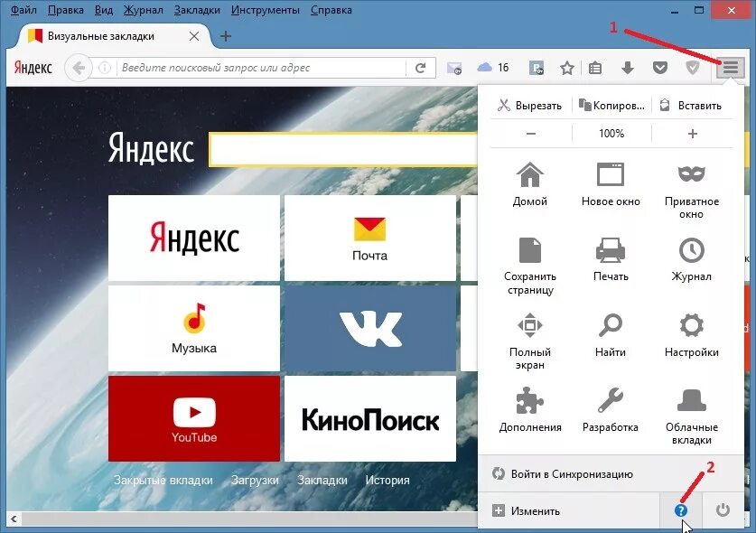The width and height of the screenshot is (756, 533).
Task: Open the History (Журнал) clock icon
Action: click(x=691, y=250)
